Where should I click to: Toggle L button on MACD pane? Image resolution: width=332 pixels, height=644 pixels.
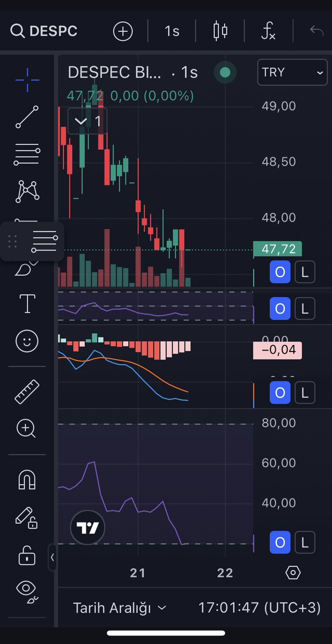(x=305, y=393)
